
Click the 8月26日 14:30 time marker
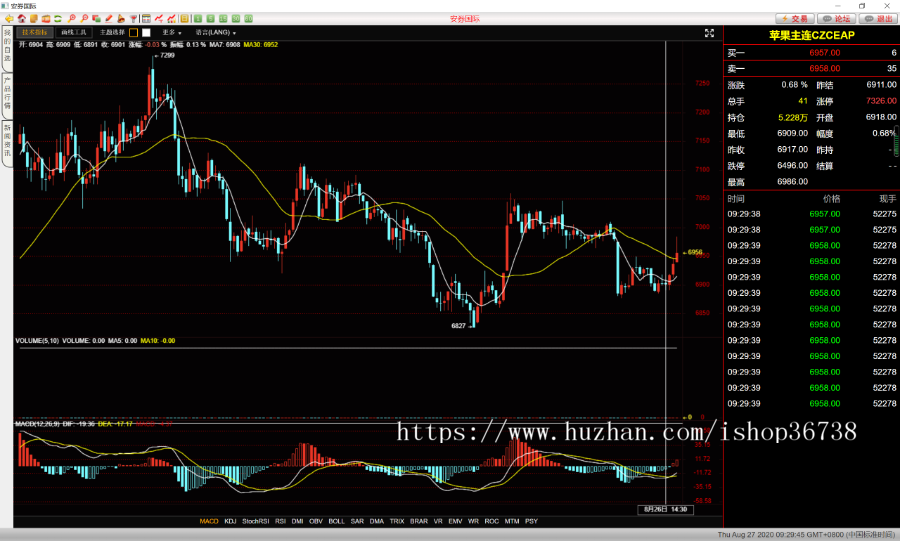coord(665,509)
